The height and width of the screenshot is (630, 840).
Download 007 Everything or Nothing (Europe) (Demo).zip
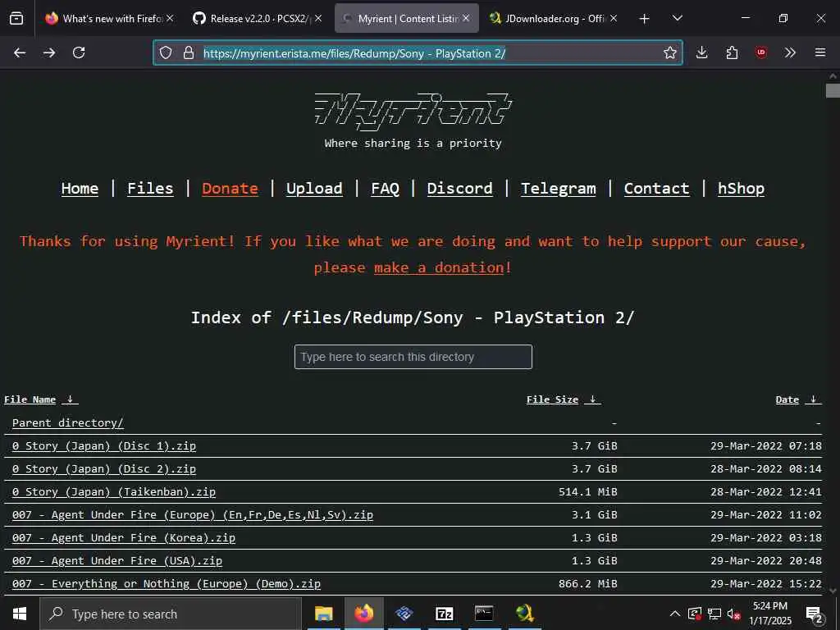click(x=166, y=584)
